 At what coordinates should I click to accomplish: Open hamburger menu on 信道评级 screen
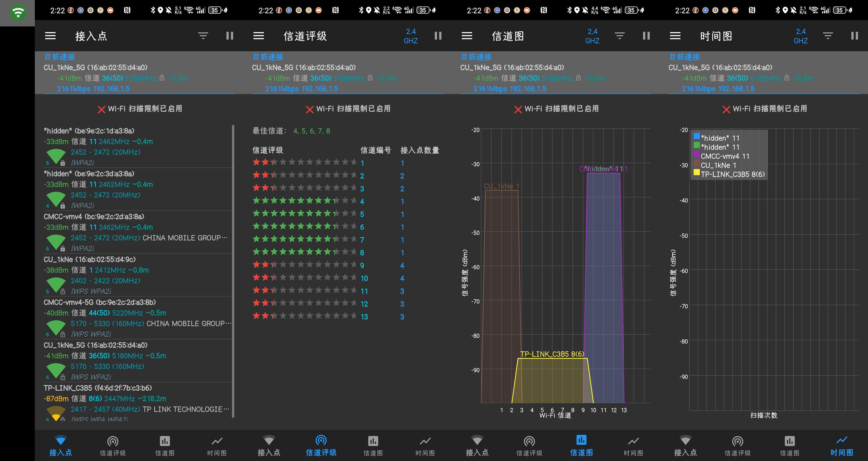258,36
